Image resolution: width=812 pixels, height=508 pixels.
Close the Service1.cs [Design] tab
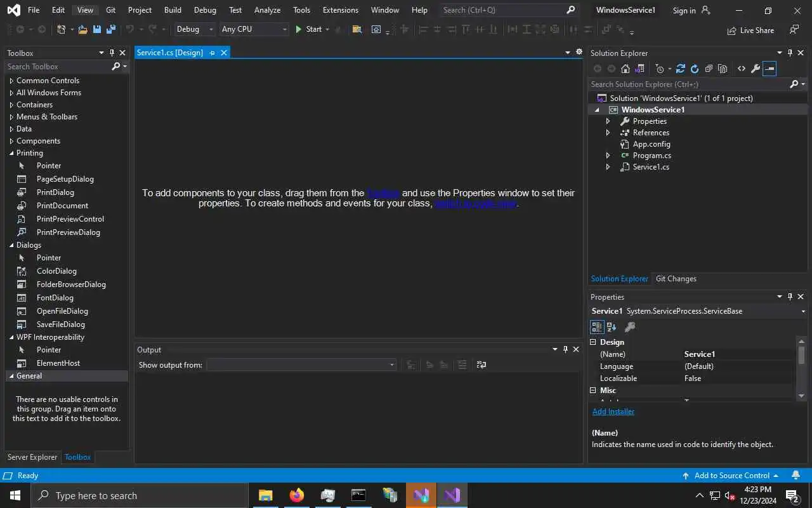(x=224, y=53)
